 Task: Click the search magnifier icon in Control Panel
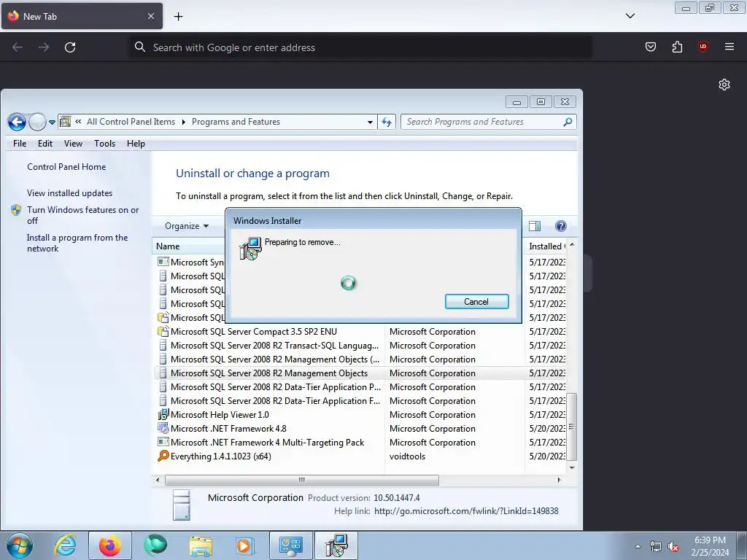click(568, 122)
